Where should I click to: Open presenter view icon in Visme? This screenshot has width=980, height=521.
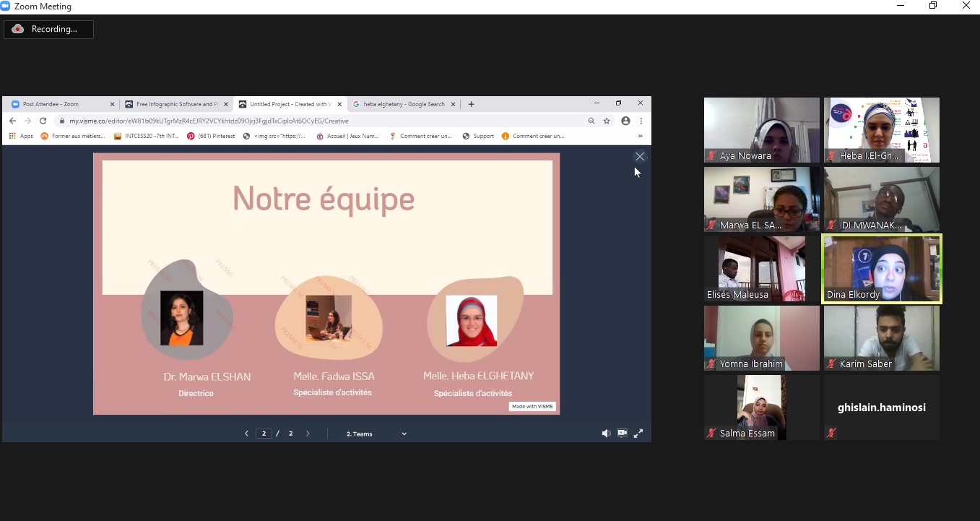[622, 434]
